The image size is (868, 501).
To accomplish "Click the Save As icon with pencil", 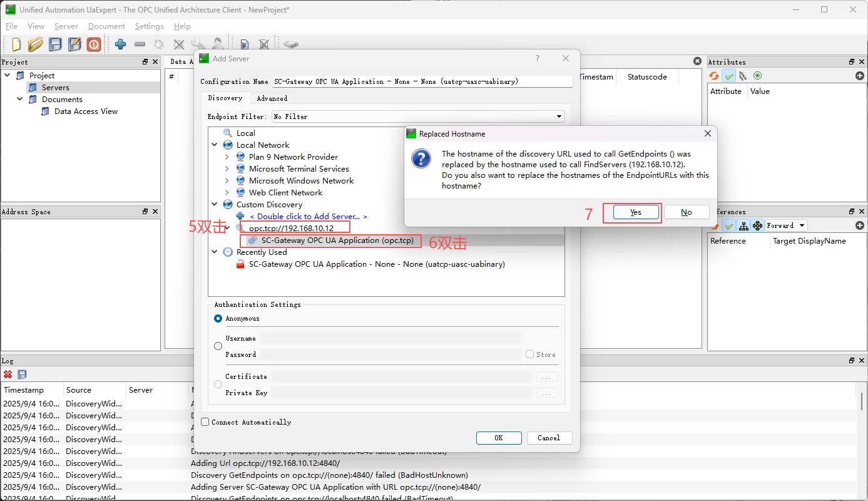I will click(x=74, y=44).
